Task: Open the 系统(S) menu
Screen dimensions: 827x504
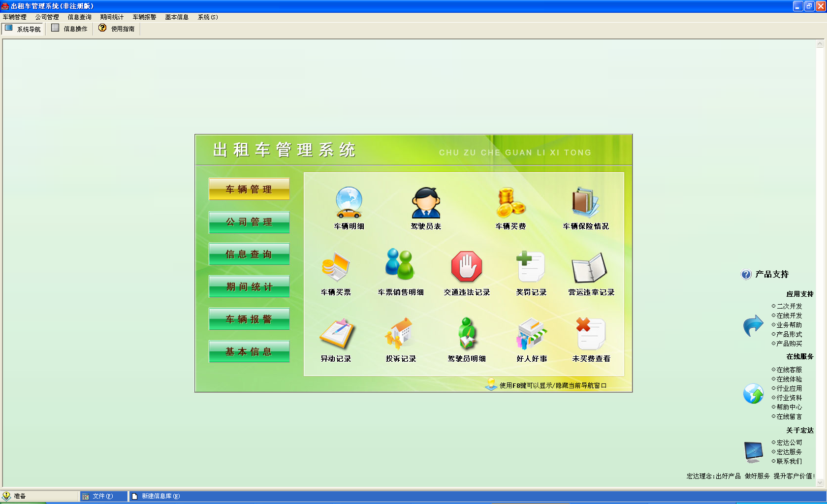Action: tap(208, 17)
